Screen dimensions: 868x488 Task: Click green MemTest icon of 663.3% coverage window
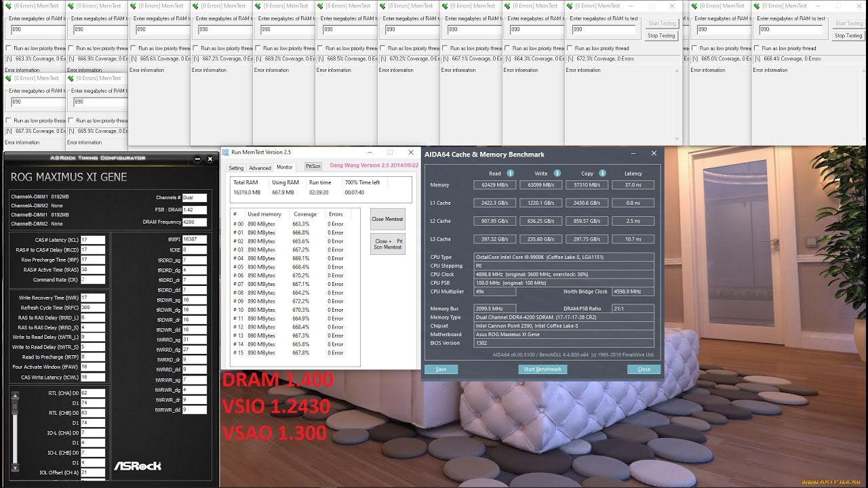coord(9,6)
